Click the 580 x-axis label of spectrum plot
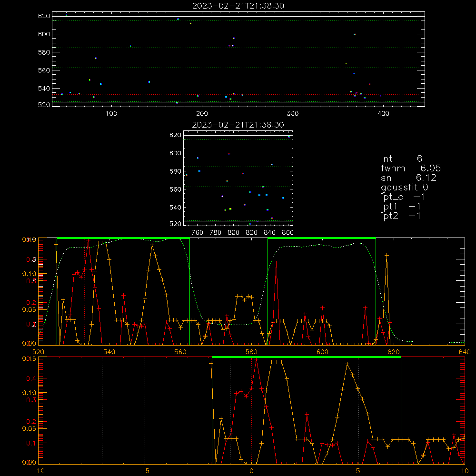 point(251,352)
